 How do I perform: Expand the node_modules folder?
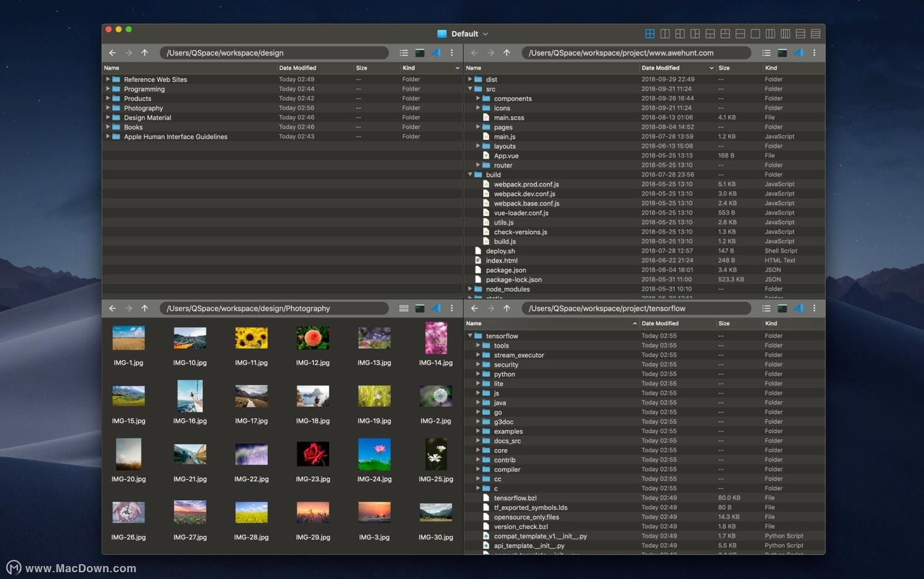tap(470, 289)
